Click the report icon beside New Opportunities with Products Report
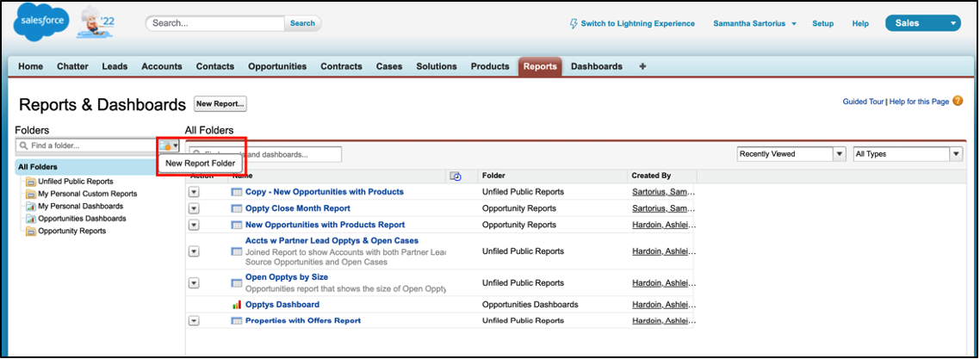Viewport: 980px width, 359px height. click(237, 225)
